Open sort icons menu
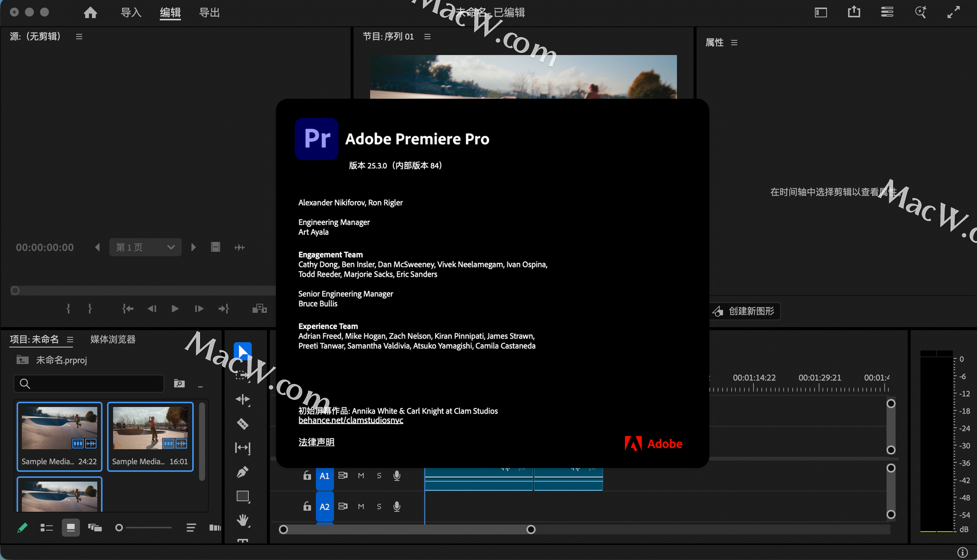The image size is (977, 560). 191,528
